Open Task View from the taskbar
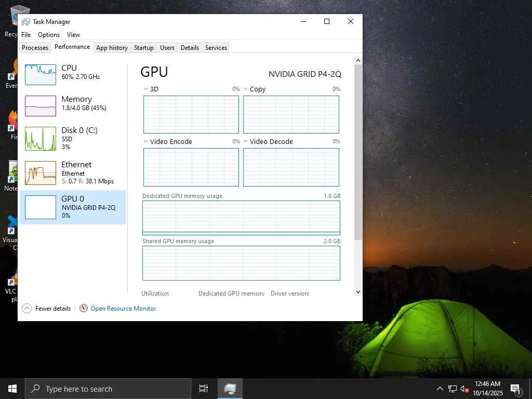This screenshot has height=399, width=532. 203,389
